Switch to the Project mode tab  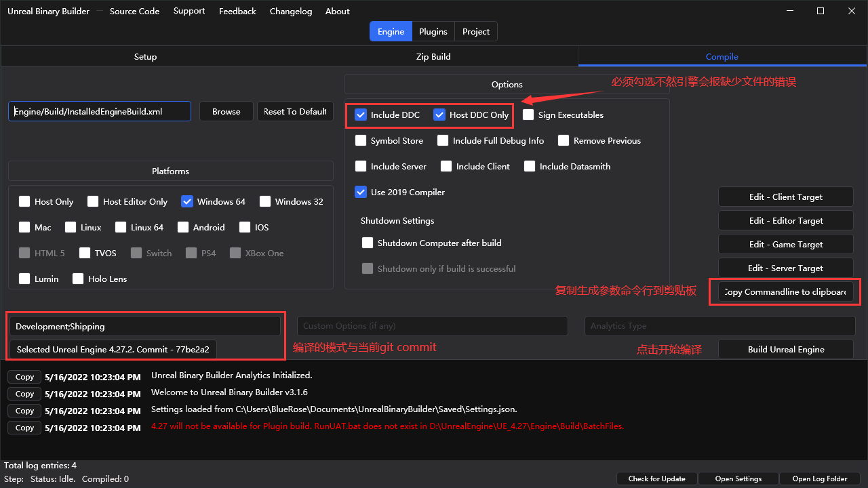click(x=476, y=32)
